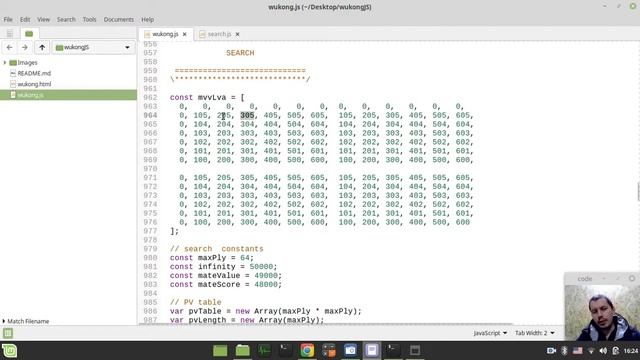Click the 49000 mateValue number
The image size is (640, 360).
[266, 276]
